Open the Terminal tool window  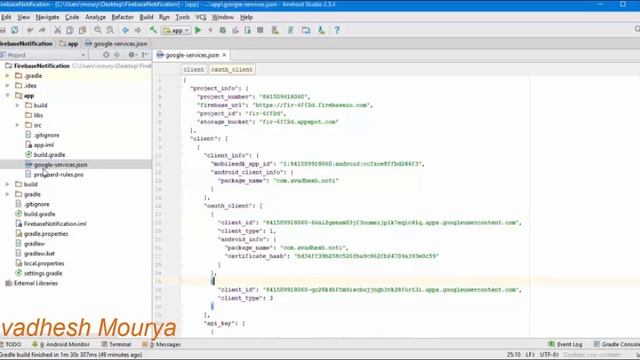point(116,344)
